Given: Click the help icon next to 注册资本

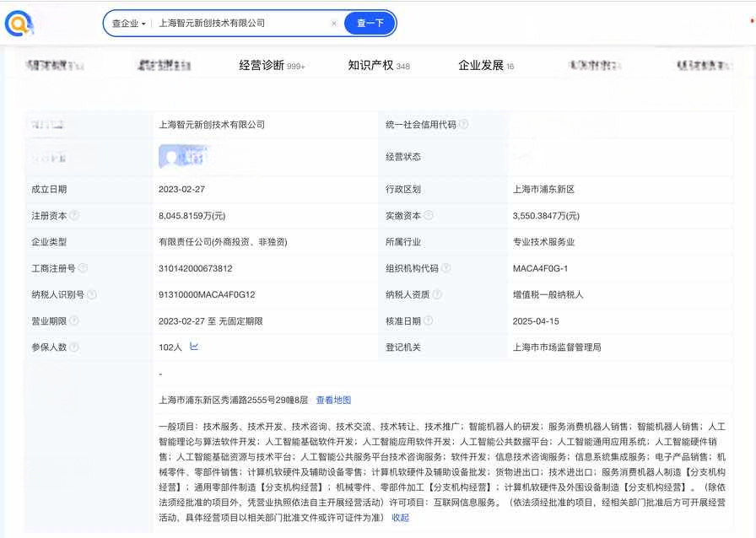Looking at the screenshot, I should 74,216.
